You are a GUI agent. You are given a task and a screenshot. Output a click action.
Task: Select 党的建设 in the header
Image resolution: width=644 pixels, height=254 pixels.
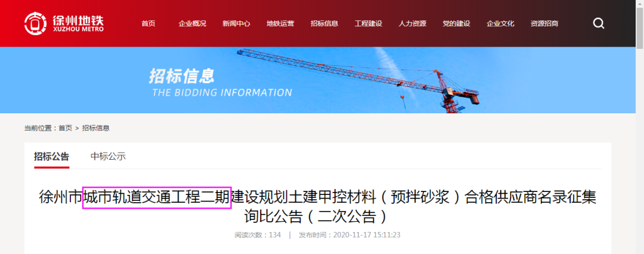[x=456, y=23]
